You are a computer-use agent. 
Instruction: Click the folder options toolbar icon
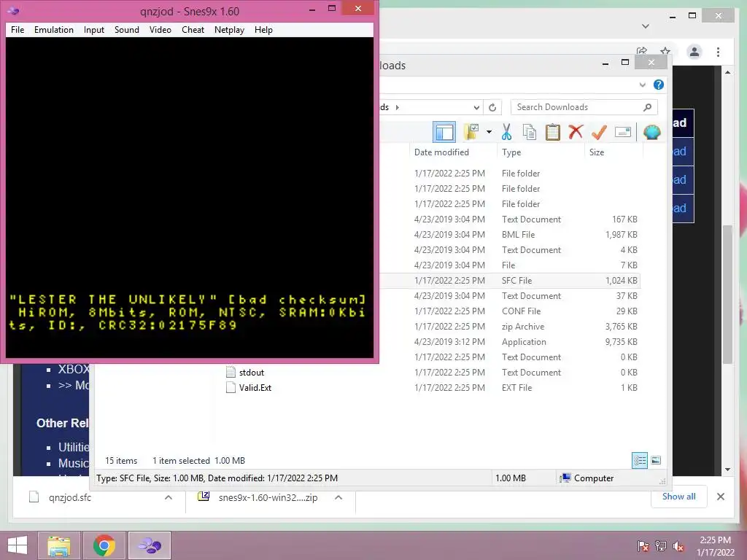point(472,132)
